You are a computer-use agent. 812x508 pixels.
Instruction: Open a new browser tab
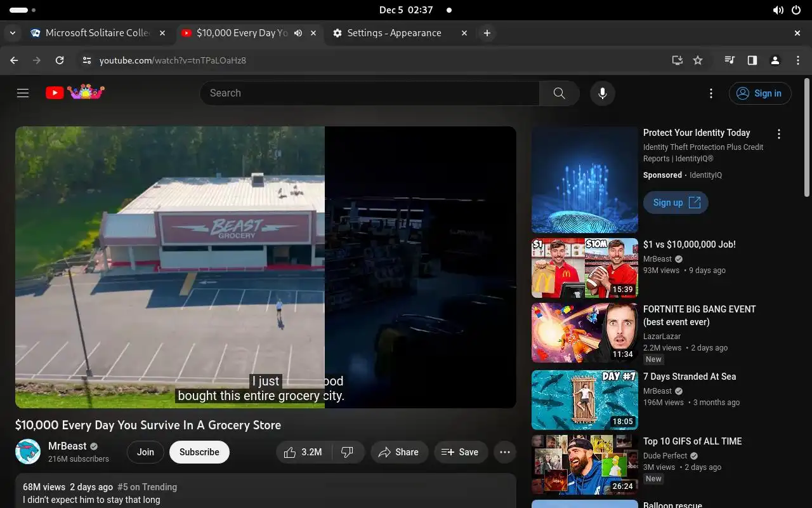coord(487,33)
